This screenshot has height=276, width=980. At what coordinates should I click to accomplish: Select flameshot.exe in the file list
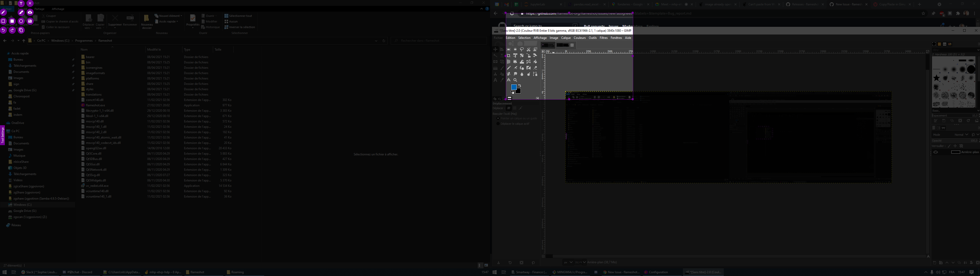click(95, 105)
